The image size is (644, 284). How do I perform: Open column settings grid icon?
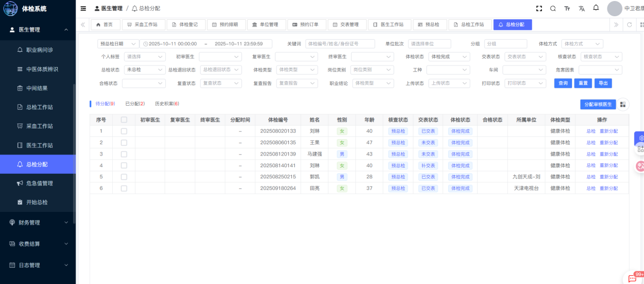coord(623,104)
